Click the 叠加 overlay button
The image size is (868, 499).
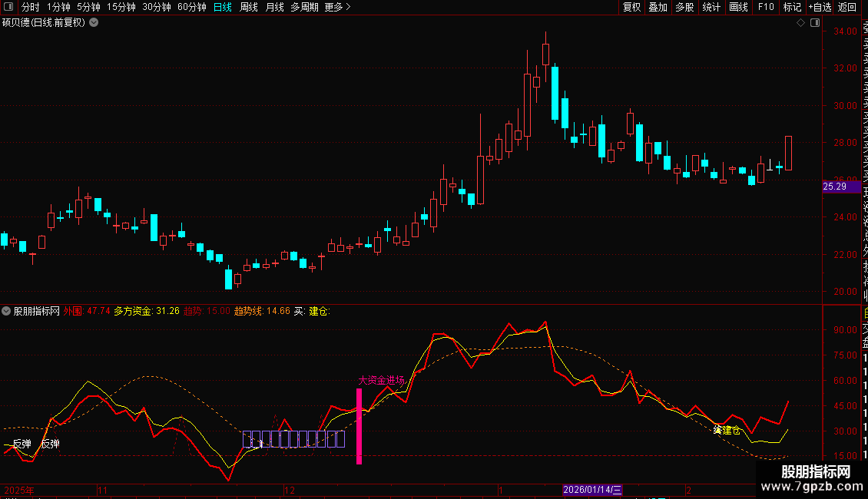[658, 7]
